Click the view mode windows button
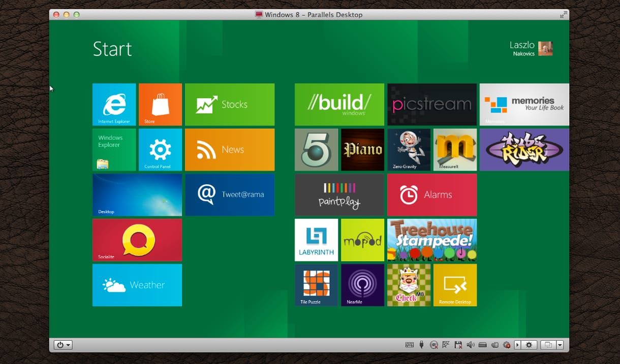This screenshot has width=620, height=364. (x=548, y=345)
